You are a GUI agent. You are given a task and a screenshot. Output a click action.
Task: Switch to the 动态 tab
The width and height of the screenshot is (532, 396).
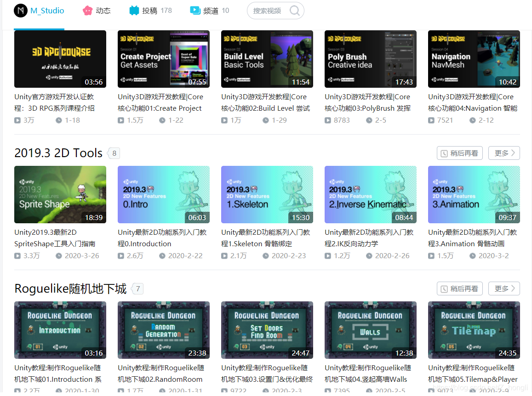(97, 11)
